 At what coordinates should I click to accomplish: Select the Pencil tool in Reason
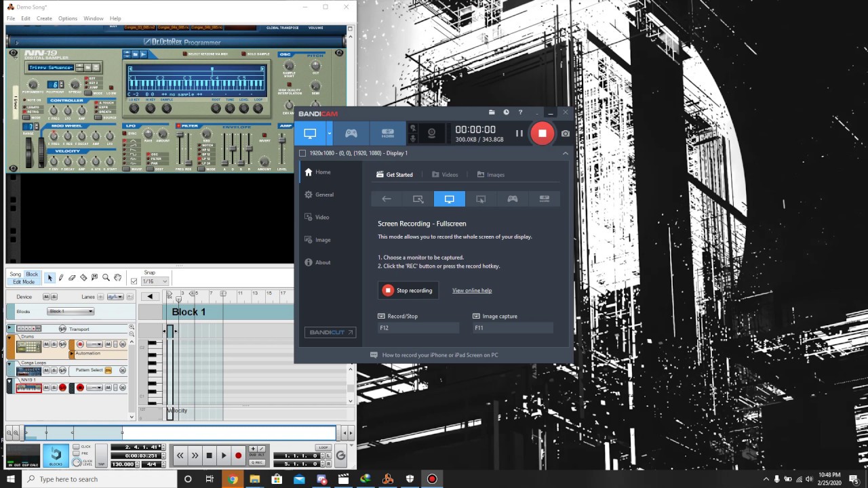(x=60, y=278)
